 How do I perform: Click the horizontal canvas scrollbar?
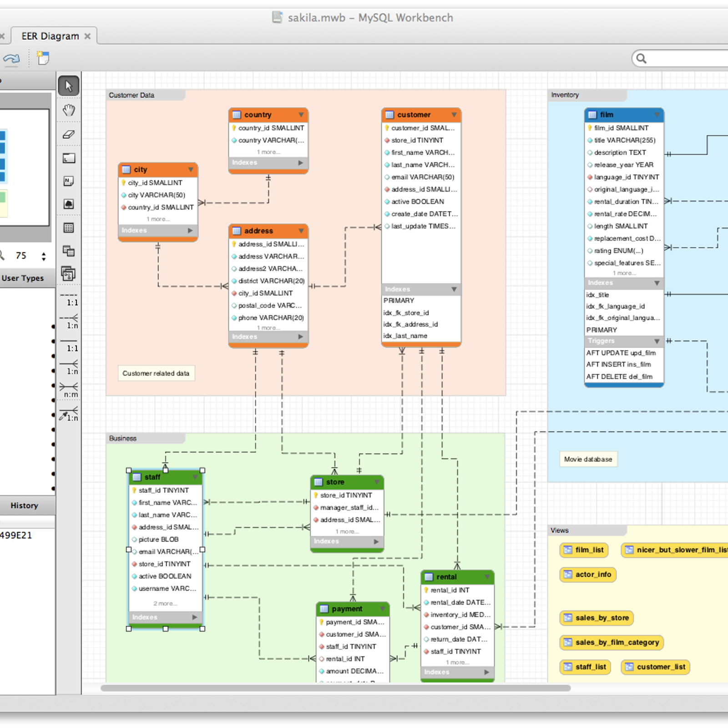click(335, 688)
